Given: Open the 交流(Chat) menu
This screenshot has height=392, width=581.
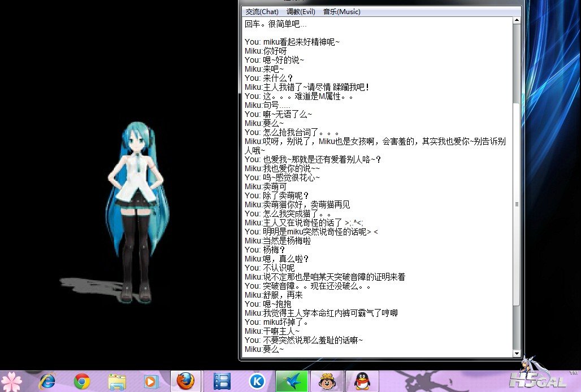Looking at the screenshot, I should click(x=262, y=12).
